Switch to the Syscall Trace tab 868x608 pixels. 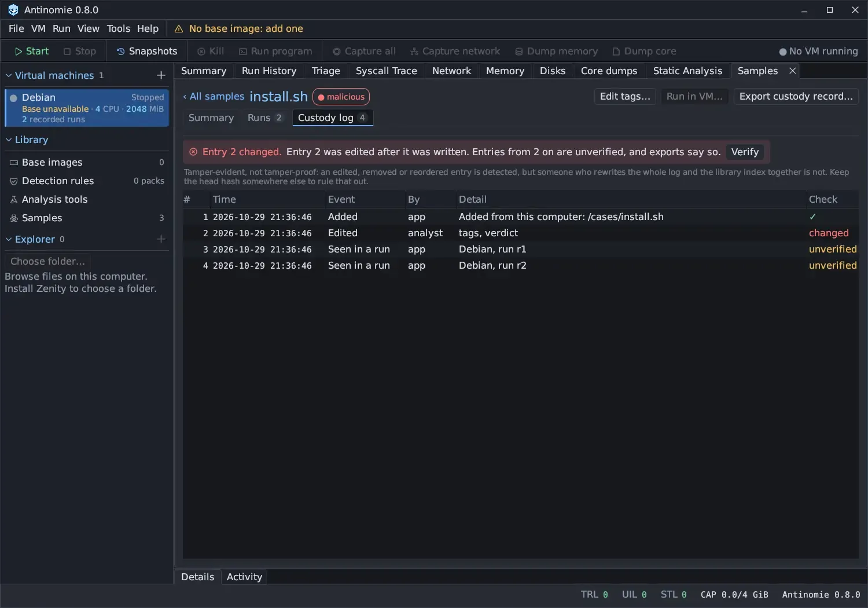386,71
